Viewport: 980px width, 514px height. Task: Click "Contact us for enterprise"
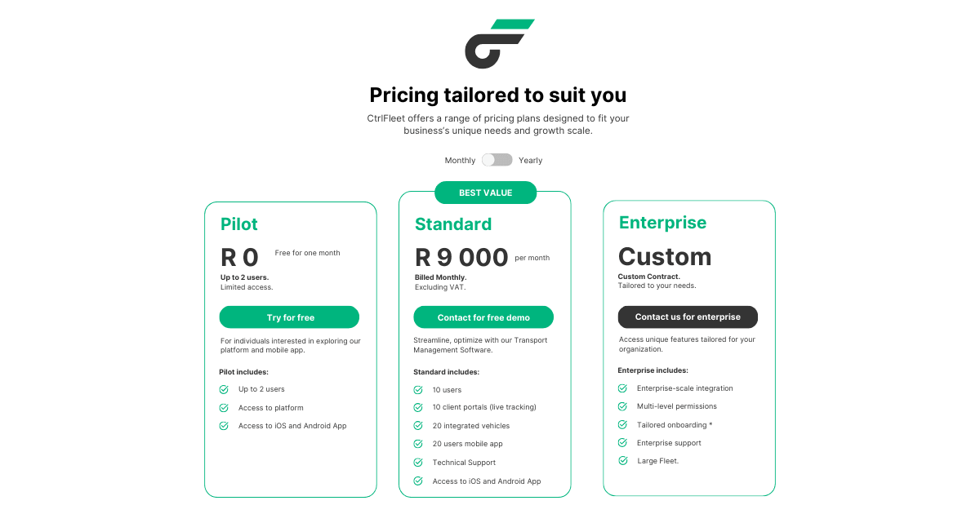(688, 317)
